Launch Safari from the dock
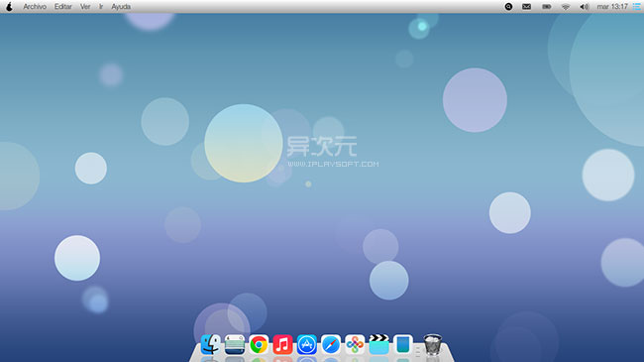This screenshot has height=362, width=644. [x=331, y=344]
